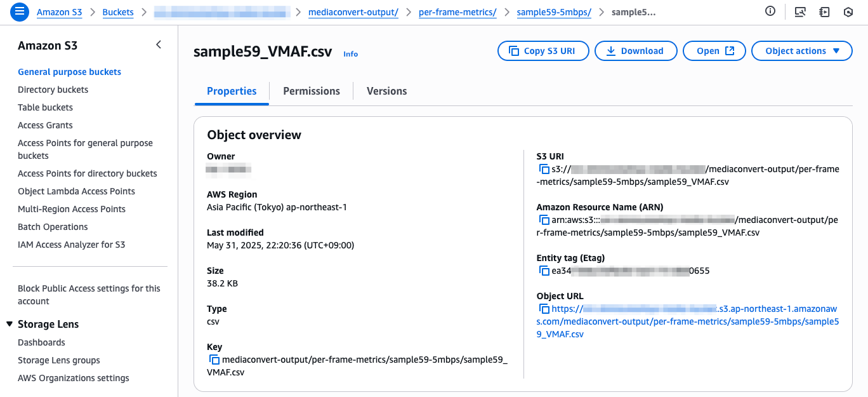Open Storage Lens Dashboards
This screenshot has width=868, height=397.
coord(41,342)
